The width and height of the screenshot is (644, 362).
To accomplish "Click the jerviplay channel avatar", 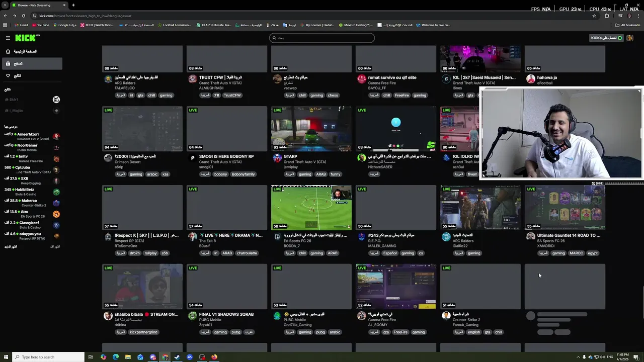I will 277,158.
